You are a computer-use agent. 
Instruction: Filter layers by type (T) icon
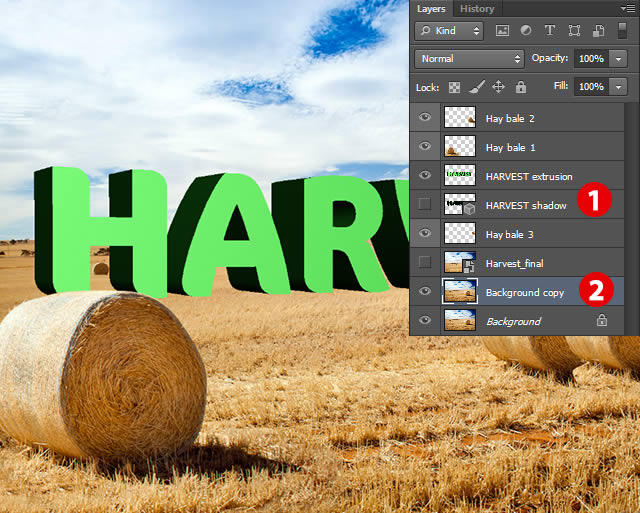(x=550, y=31)
